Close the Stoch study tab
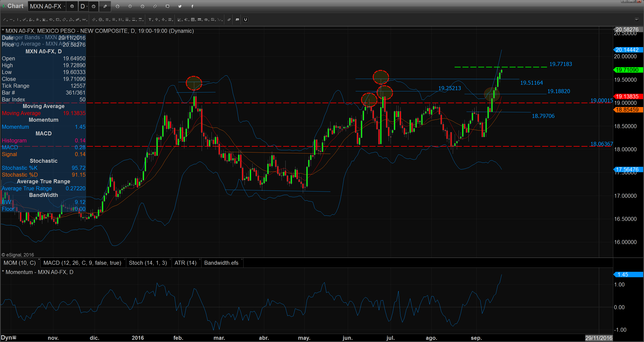644x342 pixels. [170, 259]
